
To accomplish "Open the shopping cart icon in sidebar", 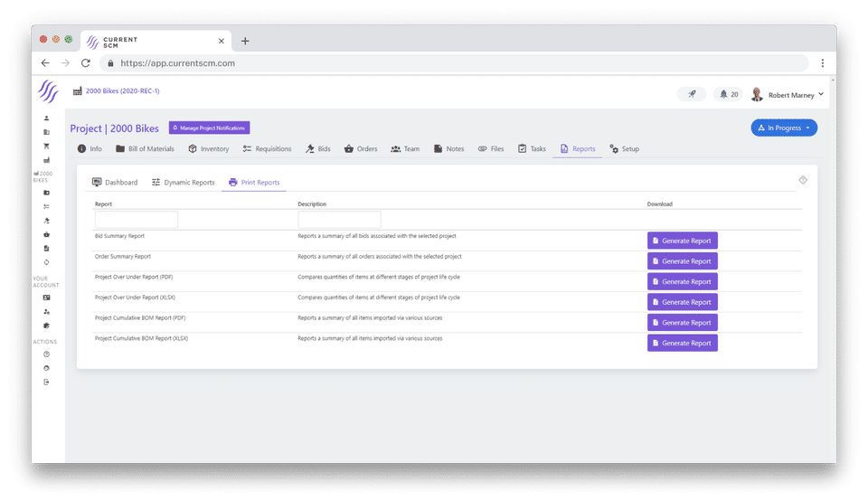I will 46,147.
